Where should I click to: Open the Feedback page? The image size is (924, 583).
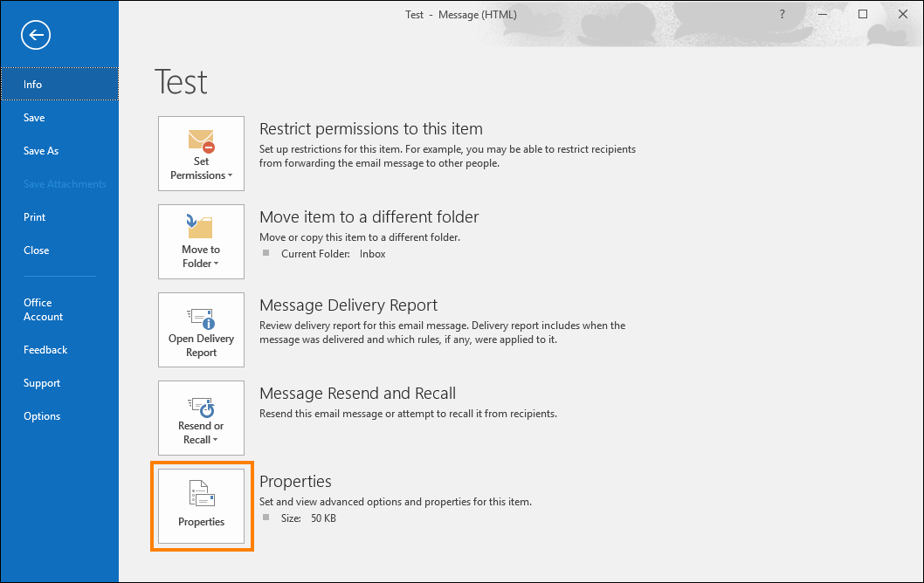[45, 350]
